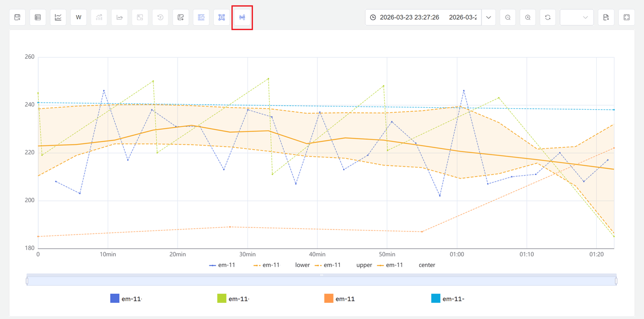The image size is (644, 319).
Task: Click the red-highlighted confidence band icon
Action: click(x=242, y=18)
